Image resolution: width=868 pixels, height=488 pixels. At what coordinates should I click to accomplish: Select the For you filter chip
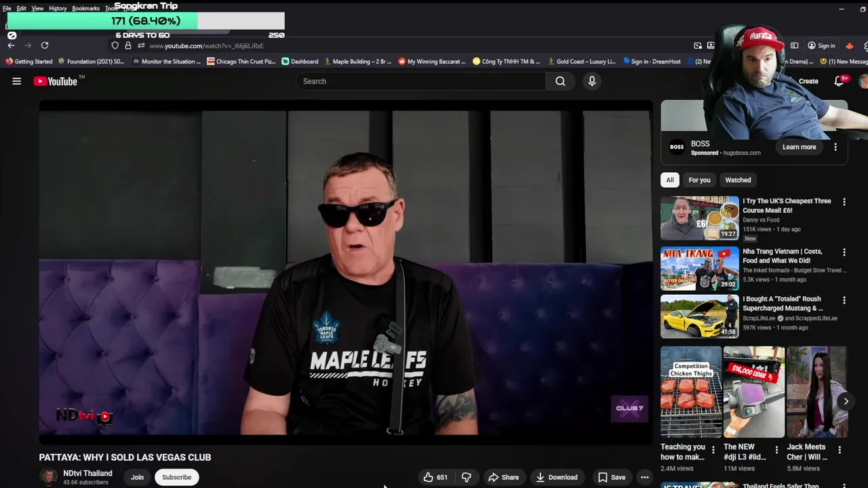[x=699, y=180]
